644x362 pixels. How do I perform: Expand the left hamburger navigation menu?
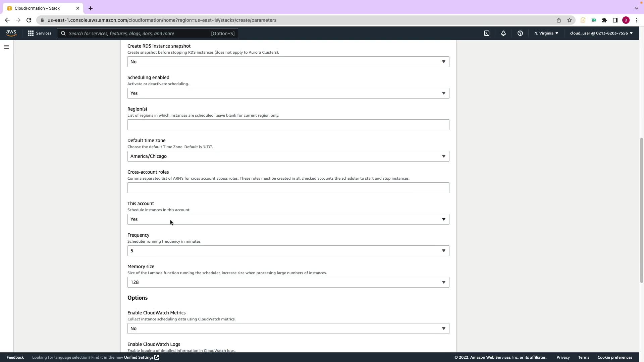click(7, 47)
